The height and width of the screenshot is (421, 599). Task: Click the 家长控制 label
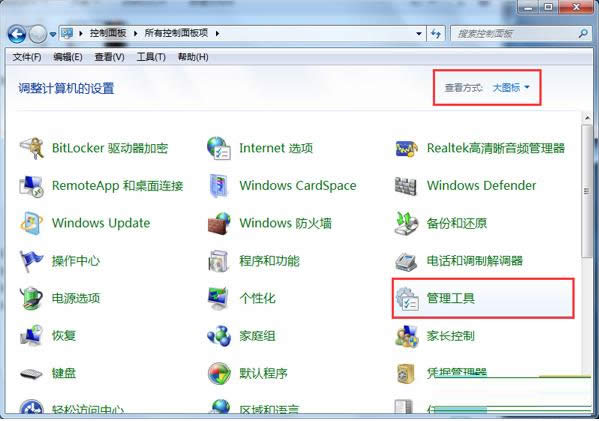coord(450,336)
